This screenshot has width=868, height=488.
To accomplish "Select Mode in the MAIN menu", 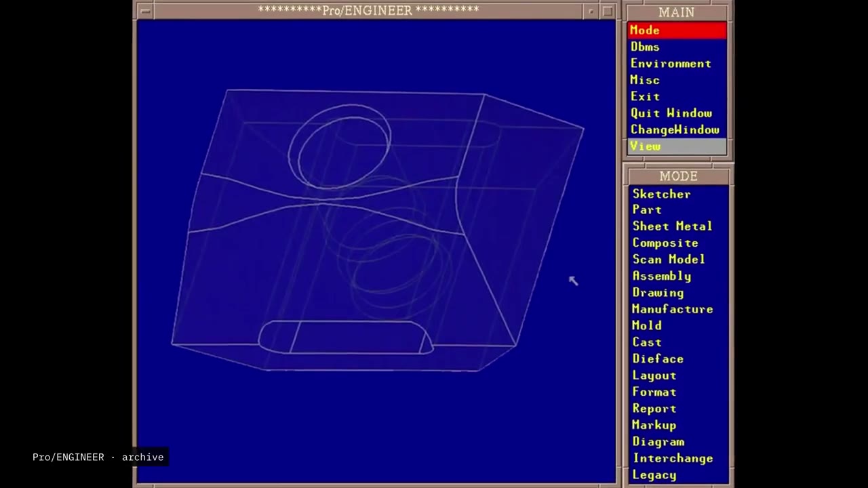I will (x=677, y=30).
